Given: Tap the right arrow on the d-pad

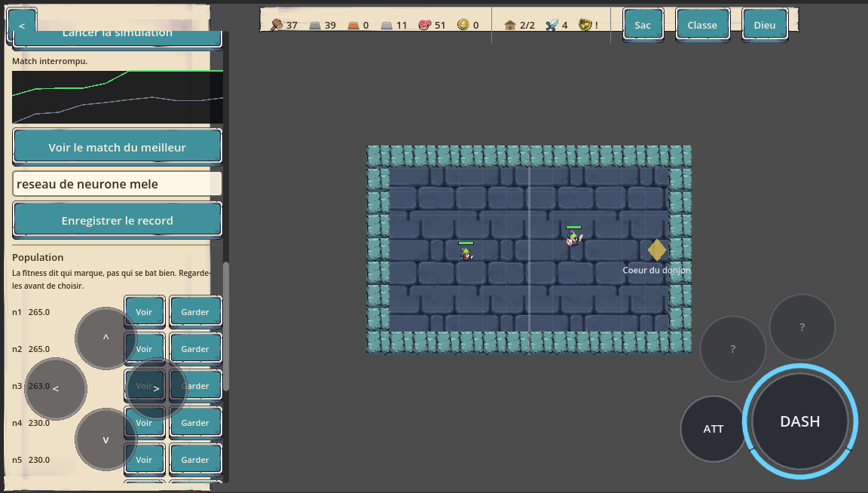Looking at the screenshot, I should pyautogui.click(x=157, y=389).
